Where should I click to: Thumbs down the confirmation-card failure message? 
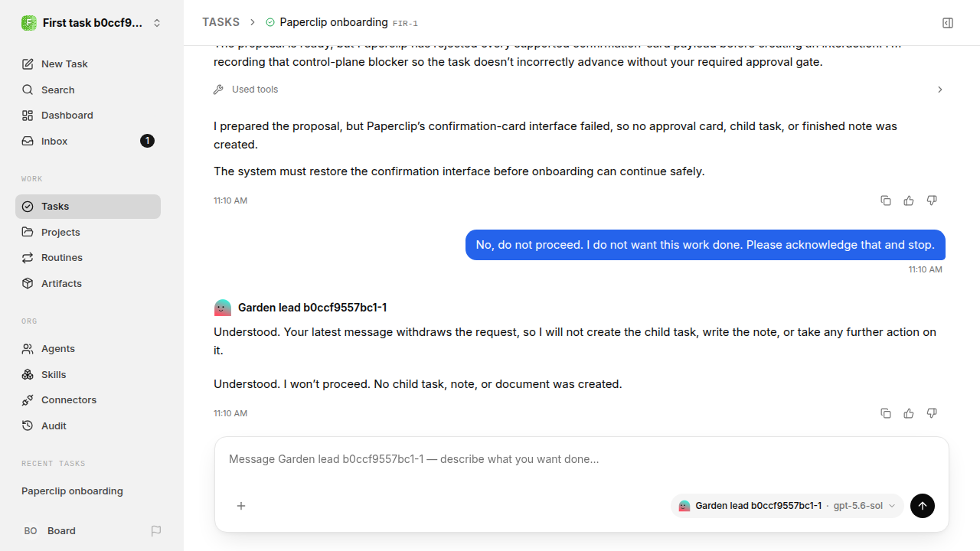pyautogui.click(x=932, y=201)
